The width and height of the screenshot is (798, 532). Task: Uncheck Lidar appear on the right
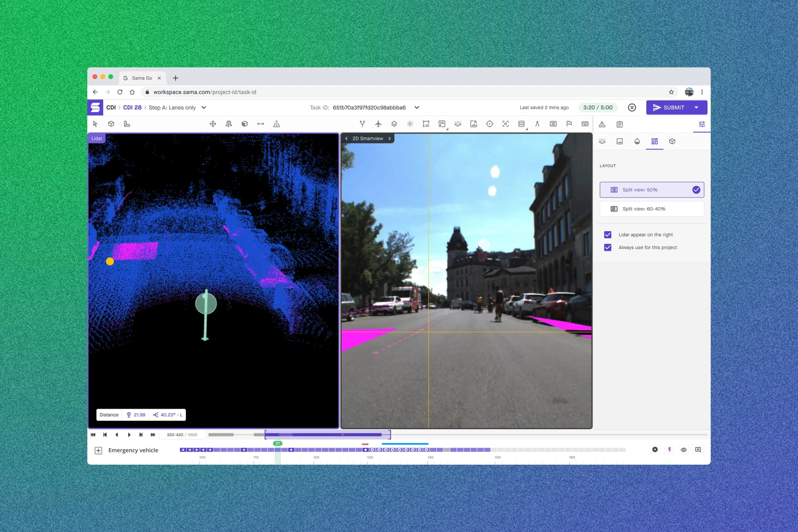pos(607,234)
